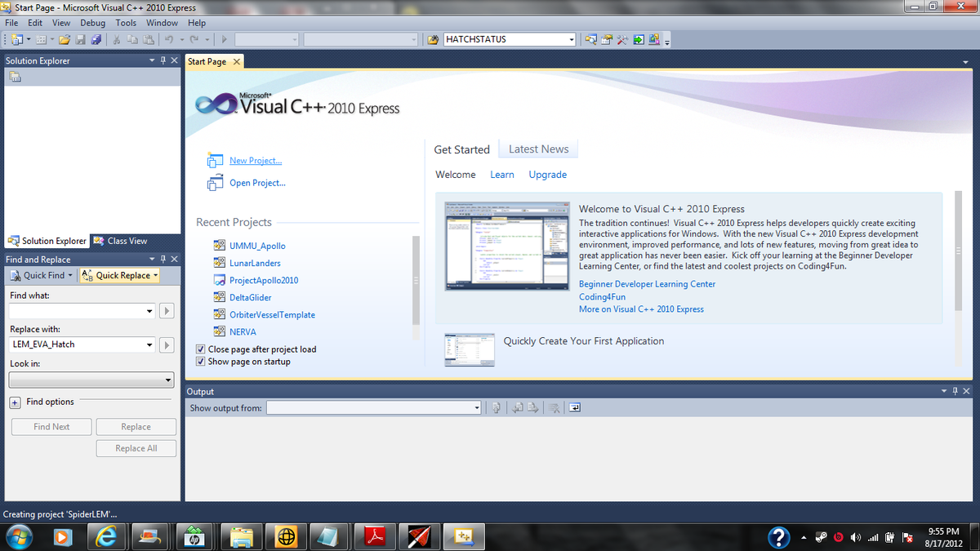Open Solution Explorer from the toolbar icon
980x551 pixels.
pos(591,39)
